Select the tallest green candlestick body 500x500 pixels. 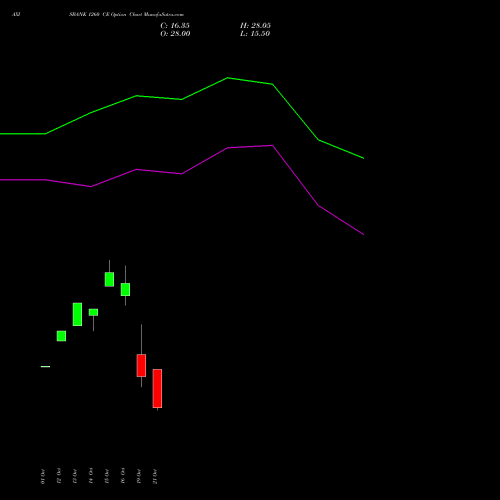(77, 314)
